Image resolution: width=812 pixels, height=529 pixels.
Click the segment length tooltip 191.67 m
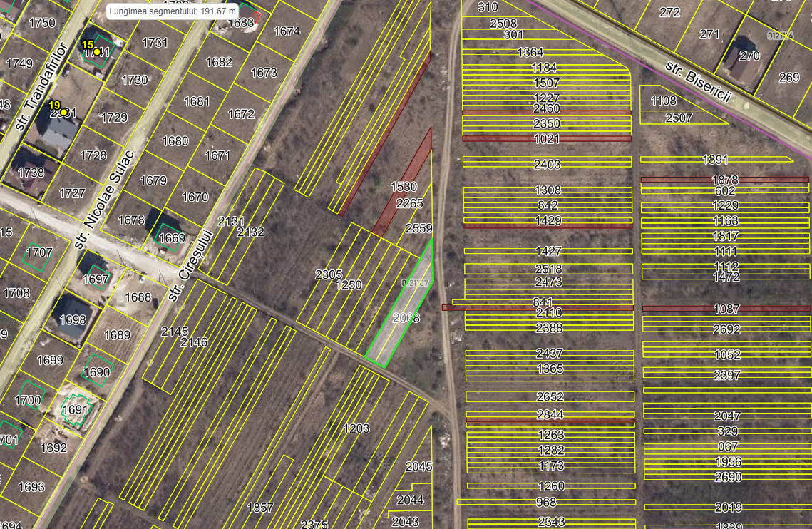coord(173,11)
